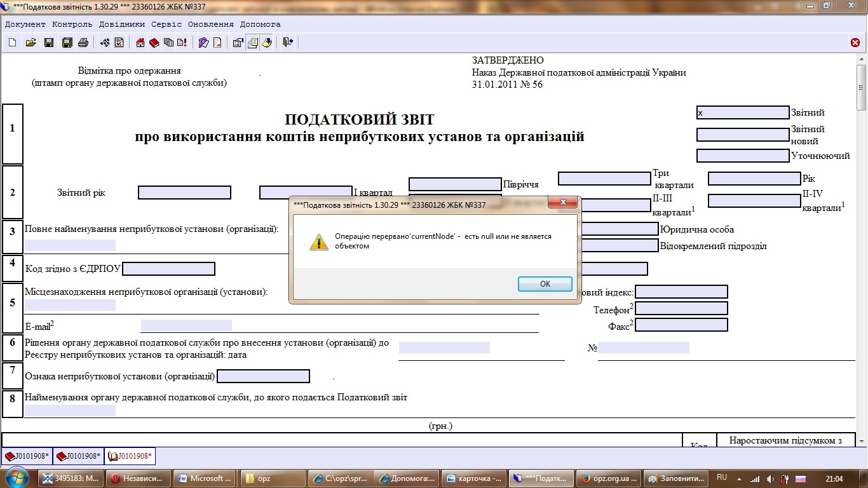
Task: Mark the Три квартали period field
Action: pyautogui.click(x=604, y=179)
